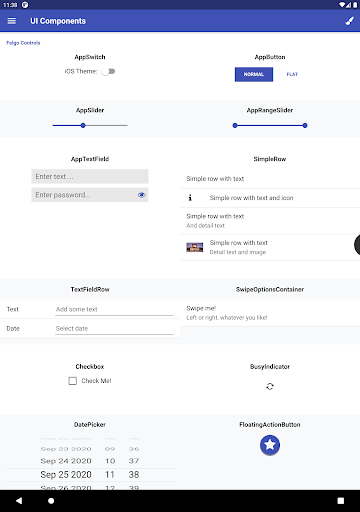Click the star floating action button
The height and width of the screenshot is (512, 360).
tap(270, 445)
